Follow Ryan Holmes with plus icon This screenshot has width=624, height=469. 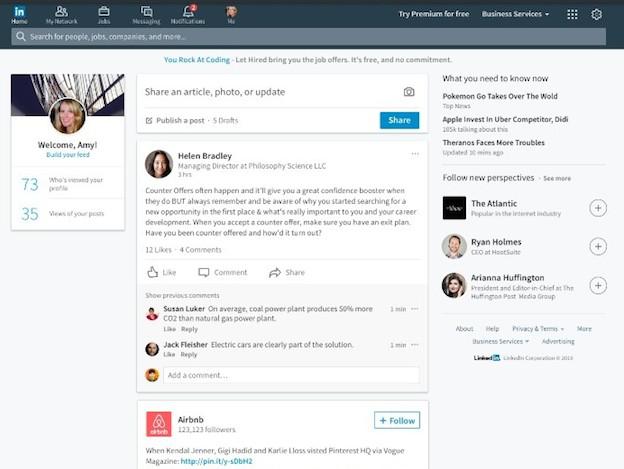[x=598, y=247]
